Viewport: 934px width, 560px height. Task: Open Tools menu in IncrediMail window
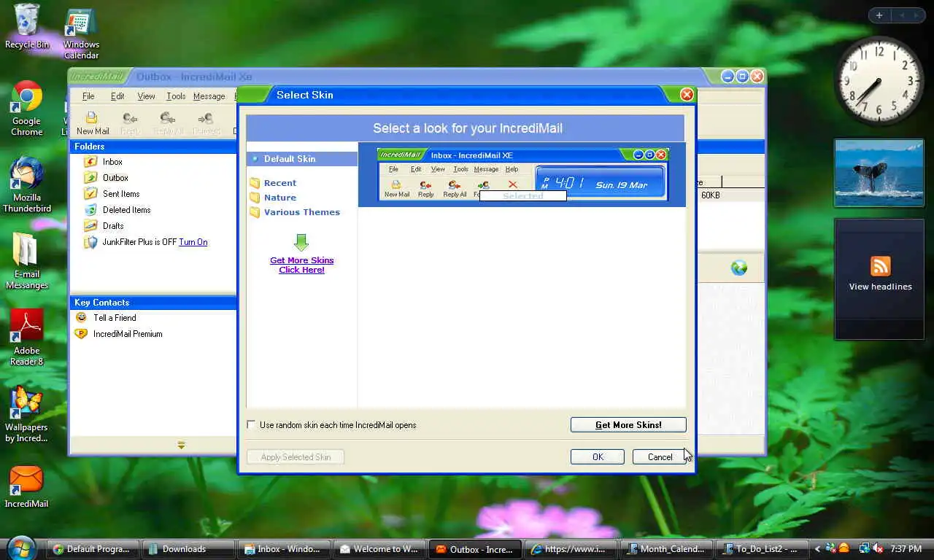click(x=176, y=96)
